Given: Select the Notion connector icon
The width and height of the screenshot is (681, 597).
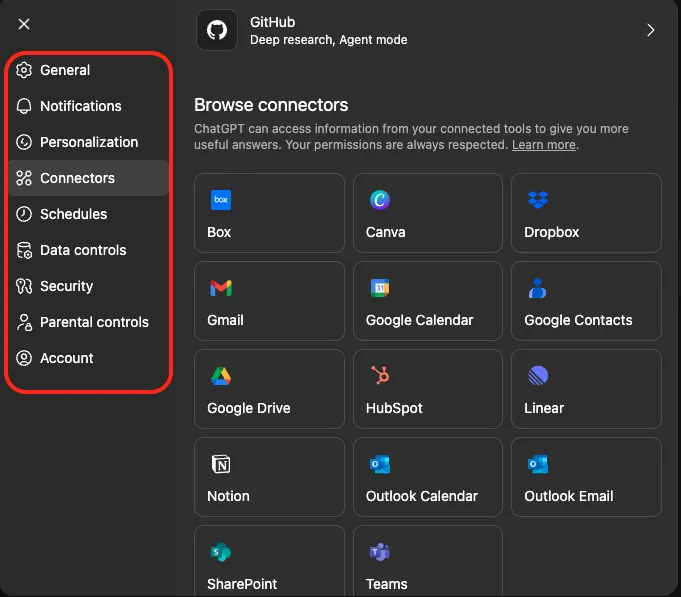Looking at the screenshot, I should 221,465.
